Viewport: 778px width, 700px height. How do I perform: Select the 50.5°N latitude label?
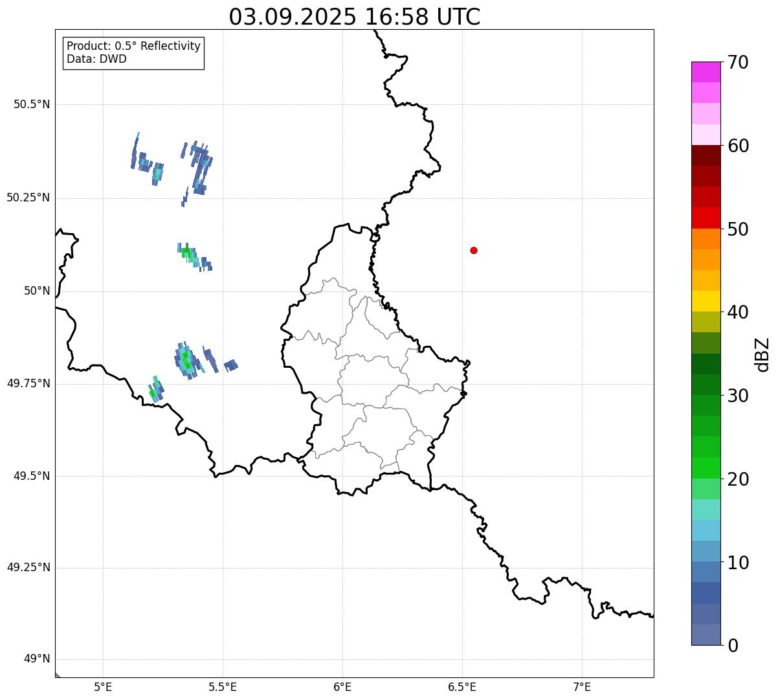pos(32,104)
